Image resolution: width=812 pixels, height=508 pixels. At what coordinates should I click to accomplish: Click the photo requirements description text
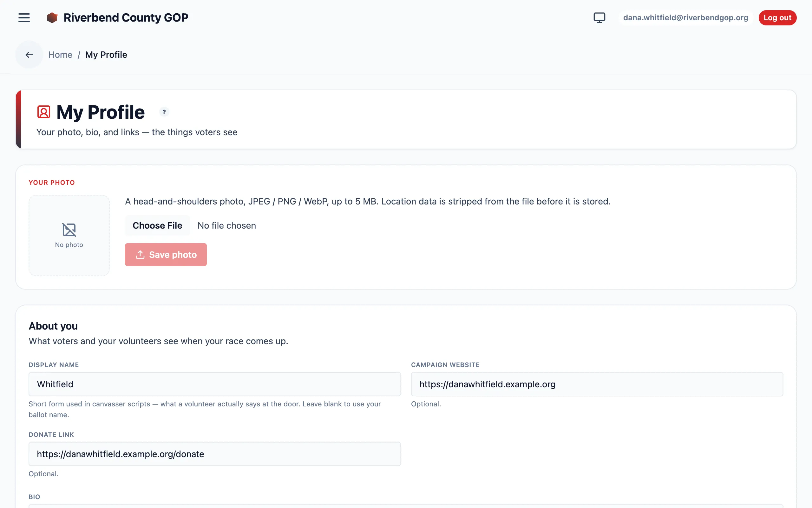click(x=368, y=201)
